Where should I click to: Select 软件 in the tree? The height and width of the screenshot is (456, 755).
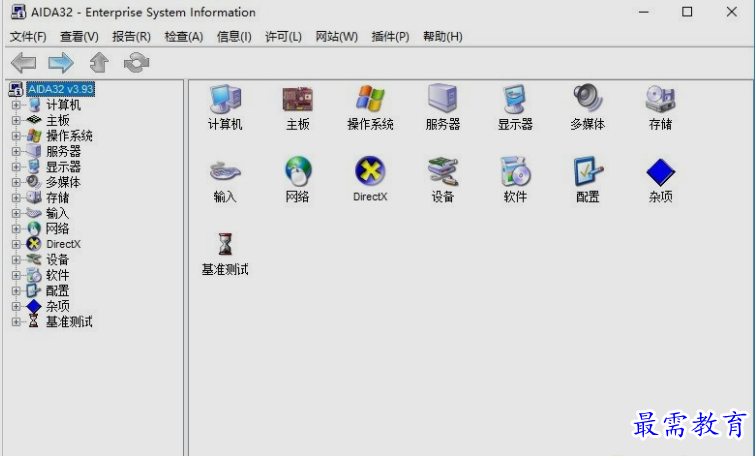click(x=57, y=275)
